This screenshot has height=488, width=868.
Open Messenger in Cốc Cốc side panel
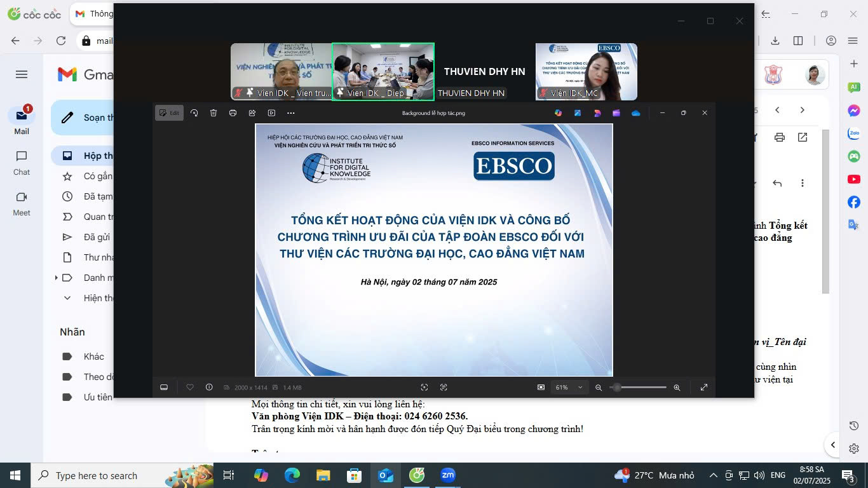click(x=854, y=111)
